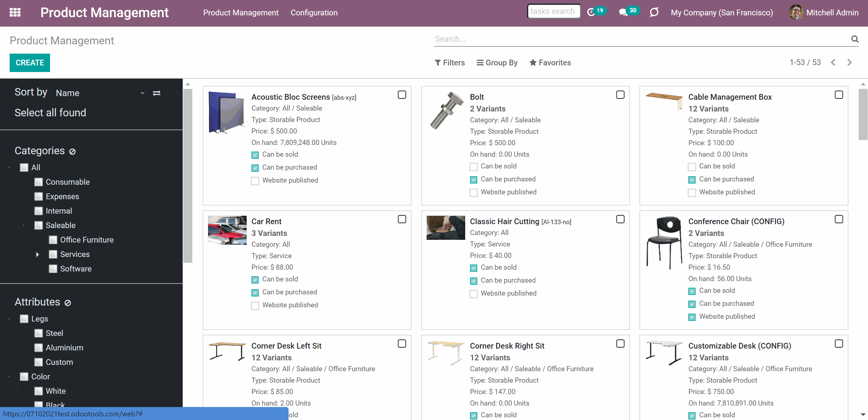Click the magnifier search icon
The image size is (868, 420).
click(x=854, y=39)
